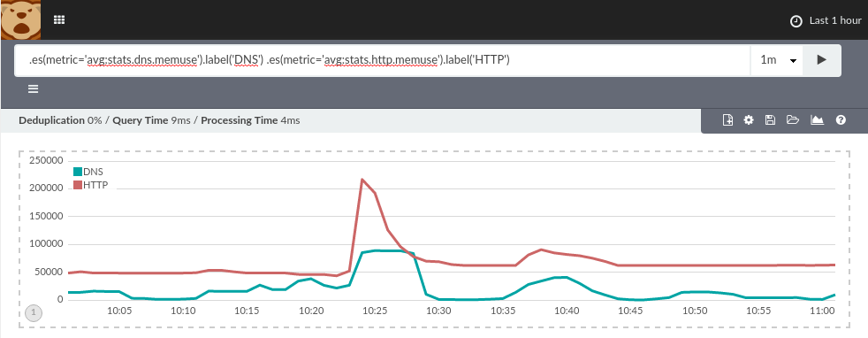Click into the Timelion expression input
This screenshot has height=338, width=868.
point(382,60)
